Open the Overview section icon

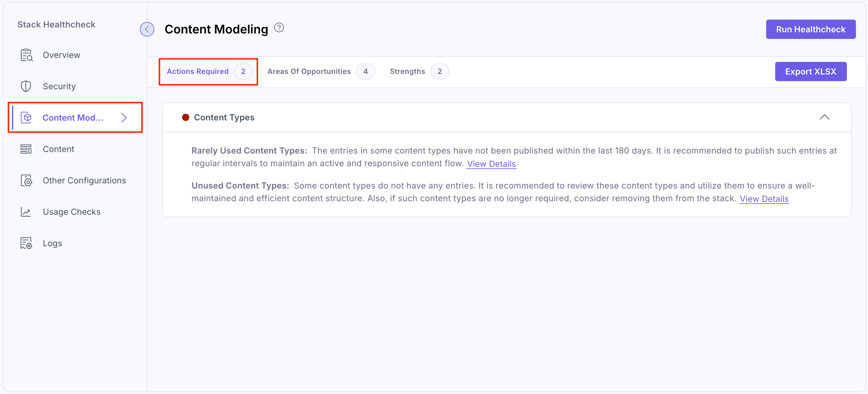(26, 55)
